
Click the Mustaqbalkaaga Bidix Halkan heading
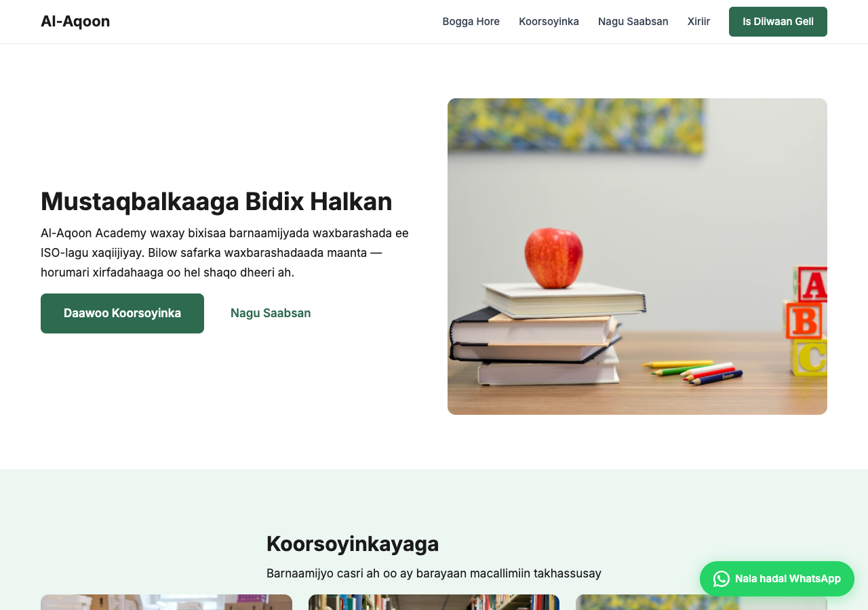(216, 201)
